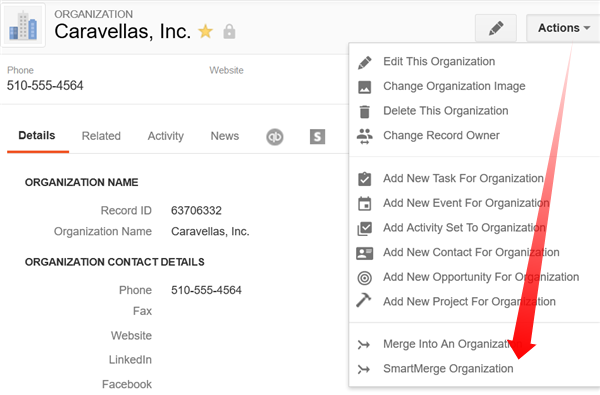Choose Add Activity Set To Organization
Screen dimensions: 600x395
[x=464, y=228]
